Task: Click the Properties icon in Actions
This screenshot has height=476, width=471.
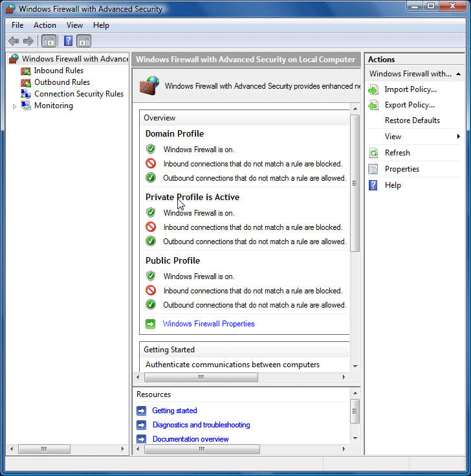Action: (373, 169)
